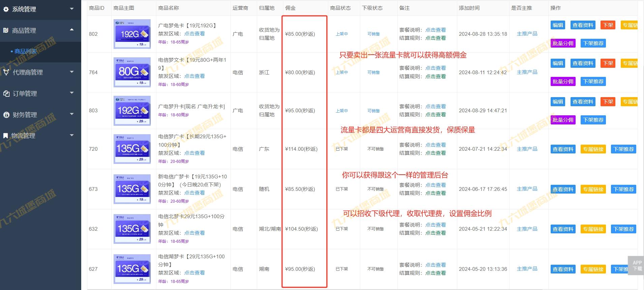This screenshot has height=290, width=644.
Task: Open thumbnail of product 720 135G card
Action: (x=132, y=149)
